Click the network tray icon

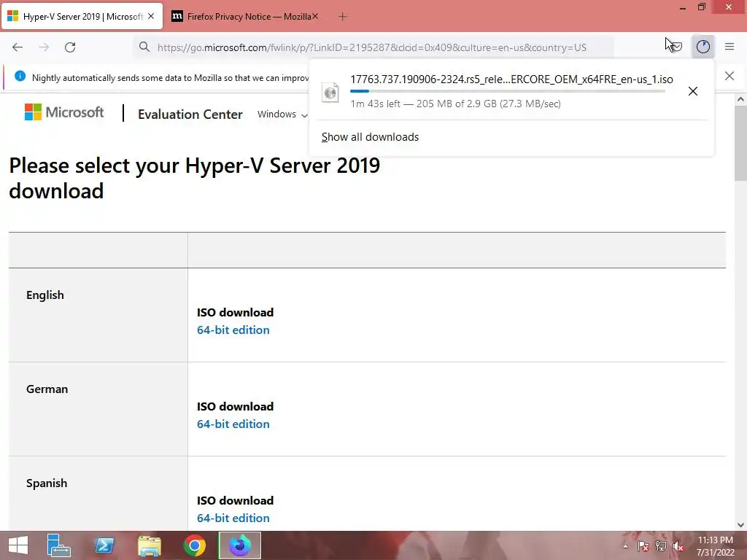click(x=661, y=546)
